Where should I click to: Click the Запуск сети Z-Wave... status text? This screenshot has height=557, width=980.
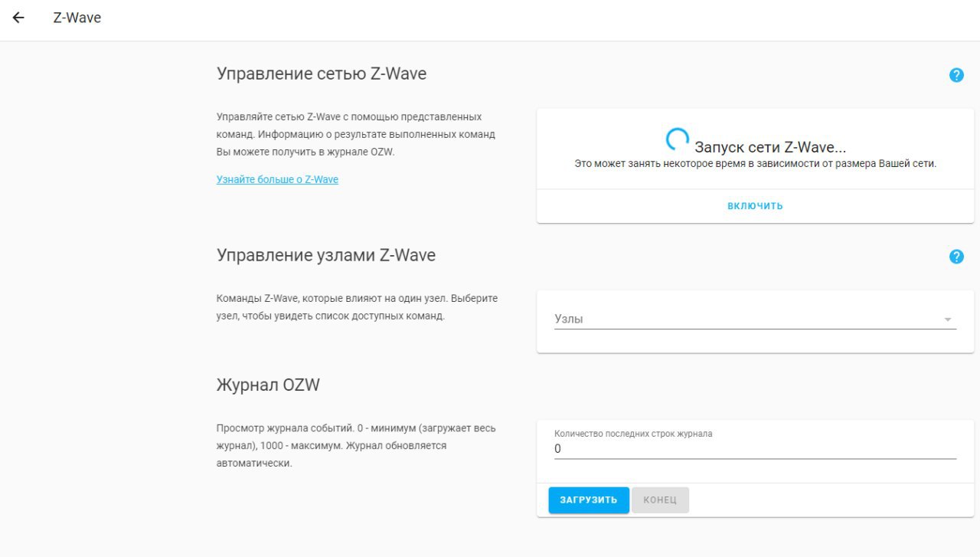770,148
